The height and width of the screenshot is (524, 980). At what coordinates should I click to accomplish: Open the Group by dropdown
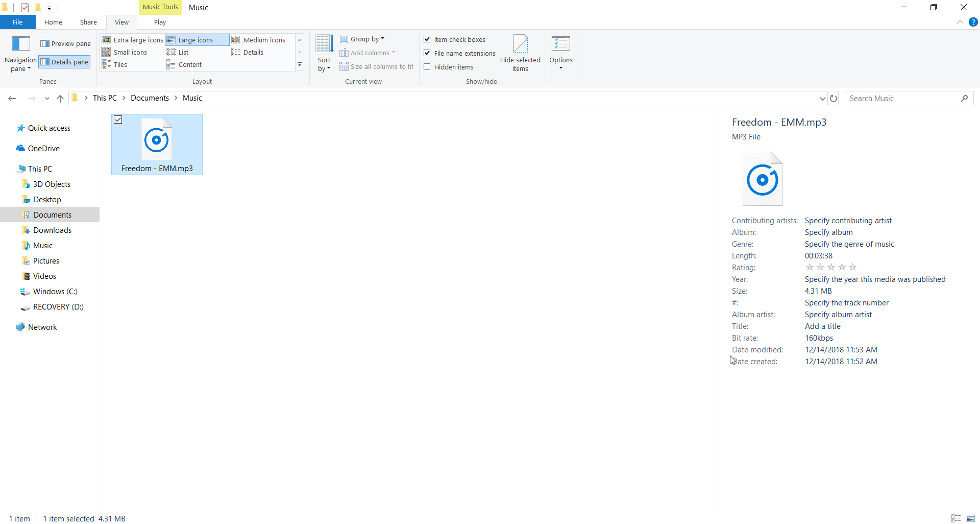tap(362, 39)
